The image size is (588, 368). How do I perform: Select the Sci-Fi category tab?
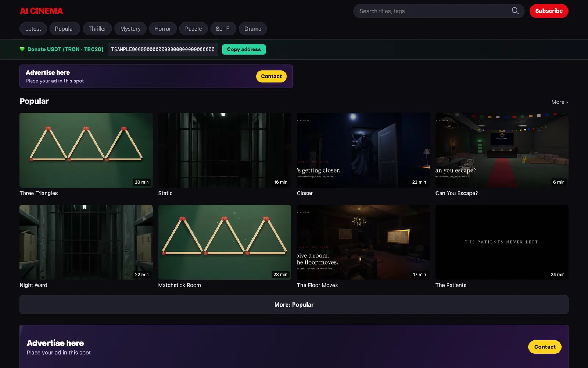pos(223,29)
